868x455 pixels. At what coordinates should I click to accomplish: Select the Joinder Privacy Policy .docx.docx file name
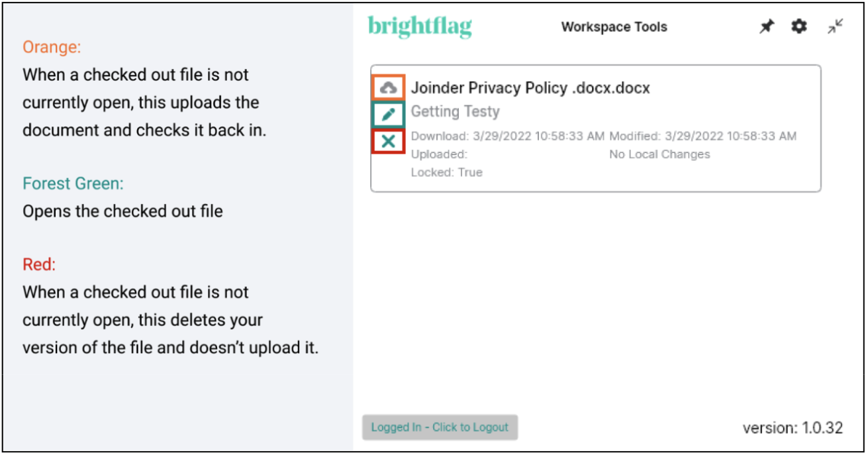tap(530, 88)
